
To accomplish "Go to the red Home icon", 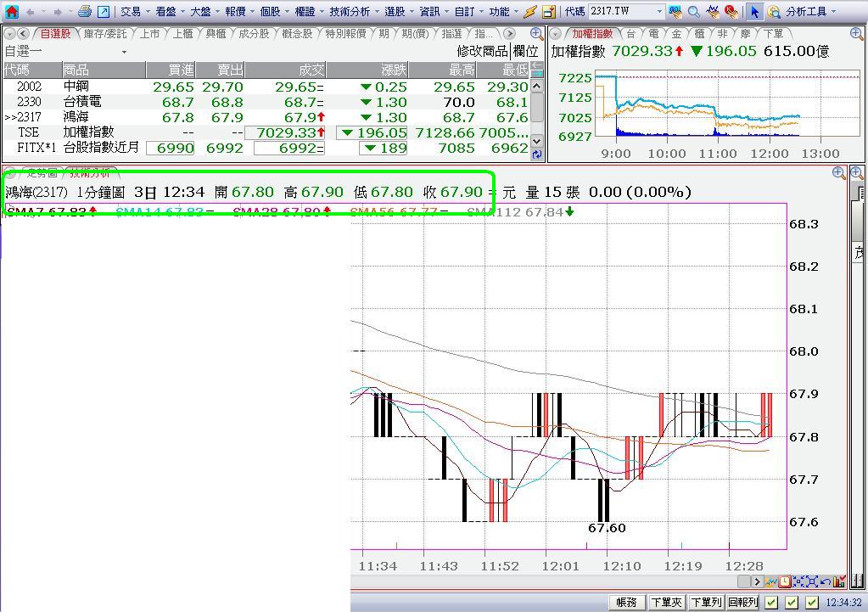I will tap(11, 11).
